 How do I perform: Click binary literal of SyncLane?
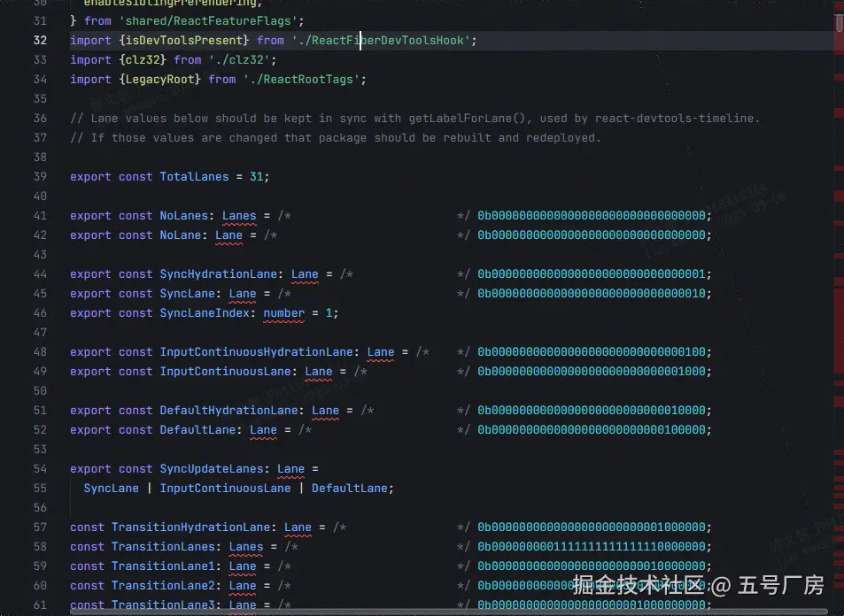[x=592, y=294]
